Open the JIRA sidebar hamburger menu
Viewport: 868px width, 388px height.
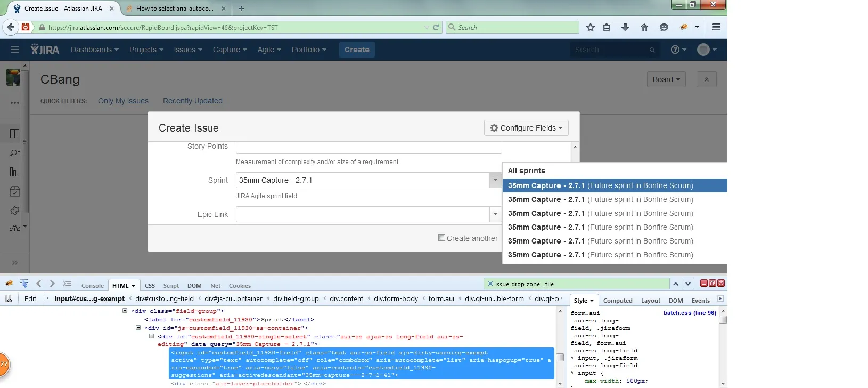coord(15,50)
